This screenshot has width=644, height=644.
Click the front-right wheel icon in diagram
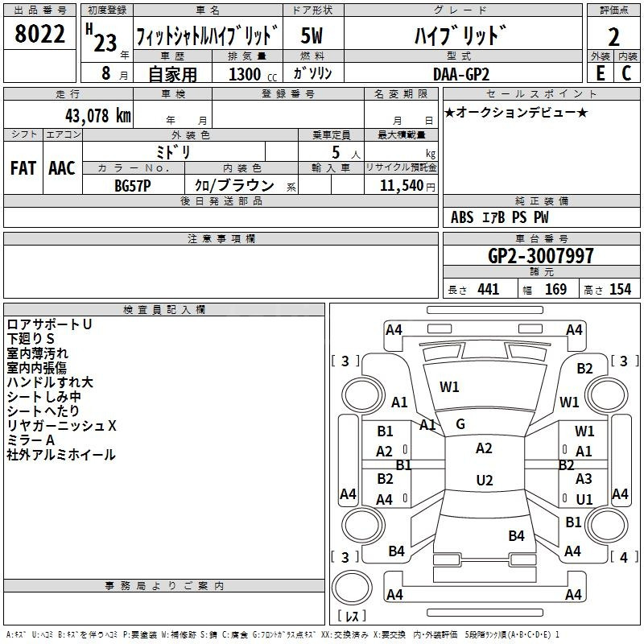(607, 395)
